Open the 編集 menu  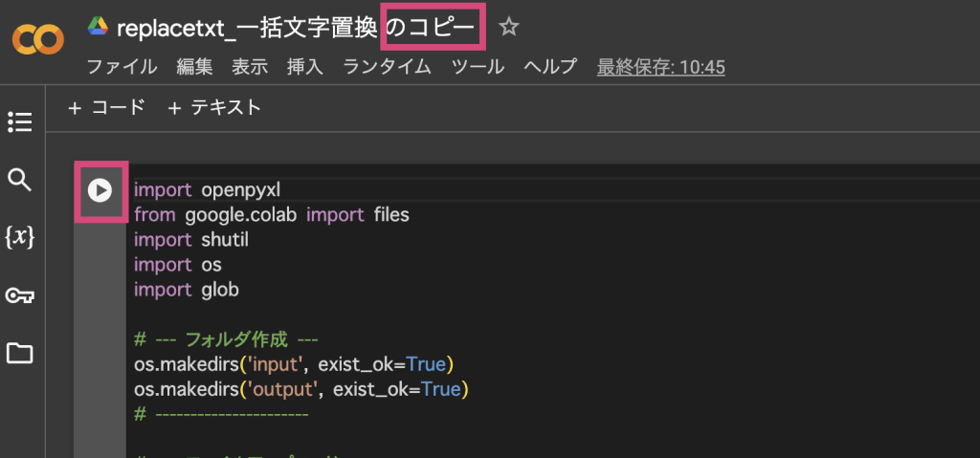(194, 67)
